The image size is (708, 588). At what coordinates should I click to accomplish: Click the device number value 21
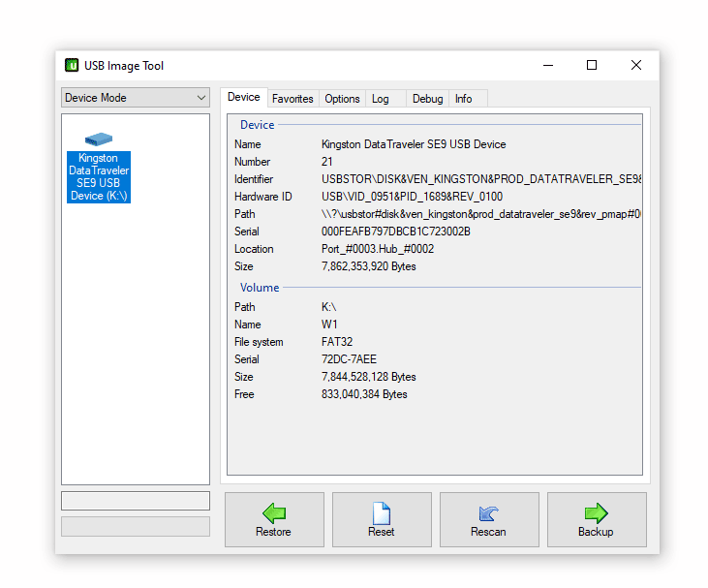(x=327, y=162)
